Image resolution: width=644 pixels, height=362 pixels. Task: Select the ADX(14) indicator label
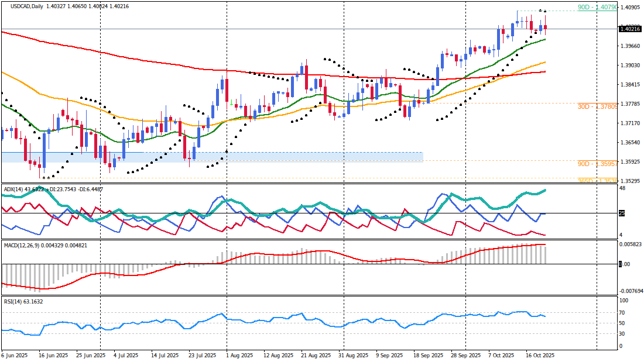point(53,189)
